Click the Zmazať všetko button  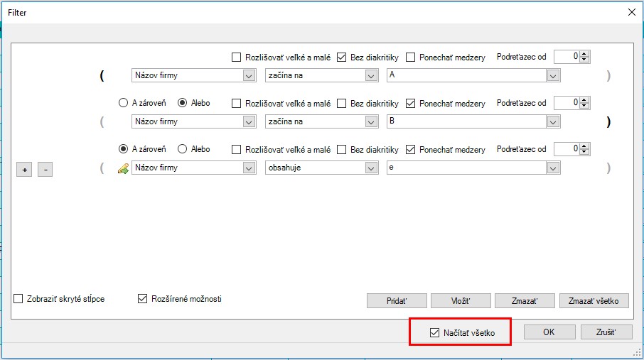click(x=594, y=301)
